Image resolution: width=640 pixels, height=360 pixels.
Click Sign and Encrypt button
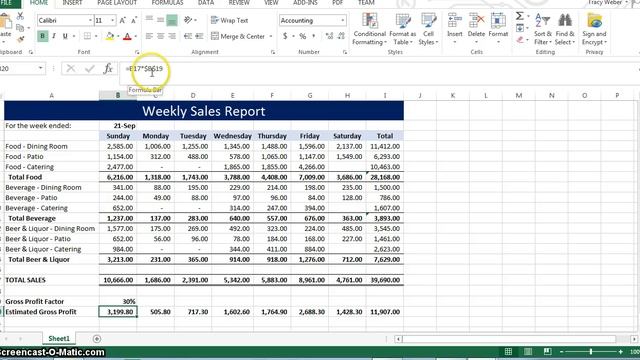594,29
